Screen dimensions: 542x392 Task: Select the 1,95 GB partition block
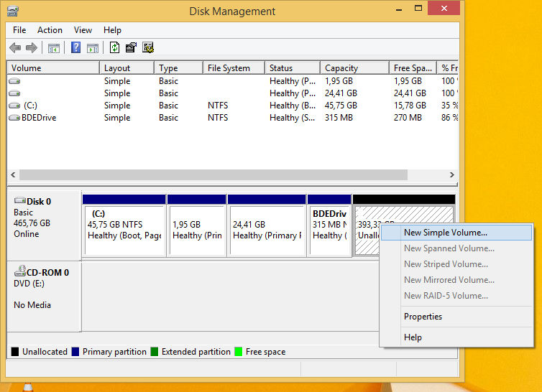click(x=197, y=225)
